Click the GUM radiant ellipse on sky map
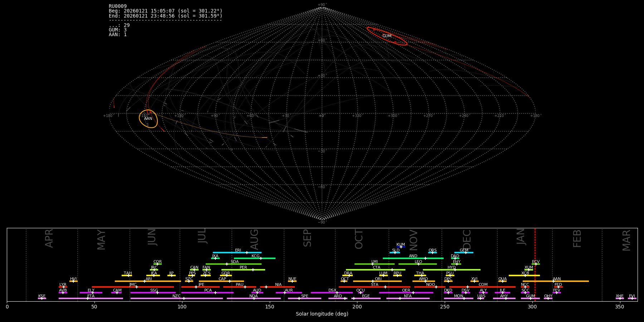This screenshot has width=644, height=322. (387, 36)
